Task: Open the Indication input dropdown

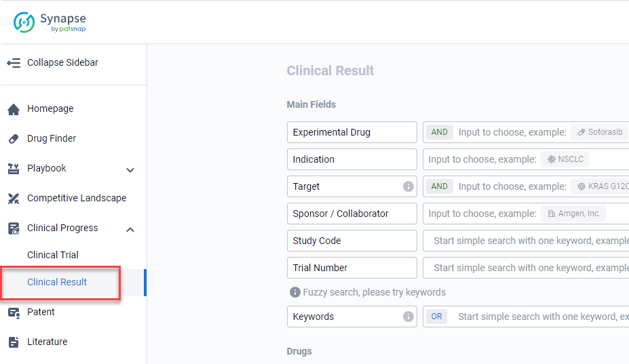Action: tap(526, 159)
